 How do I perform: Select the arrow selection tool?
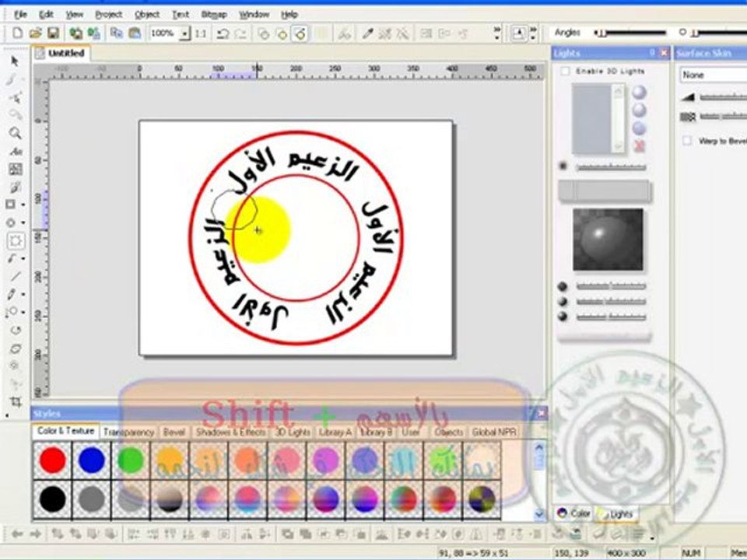[15, 61]
